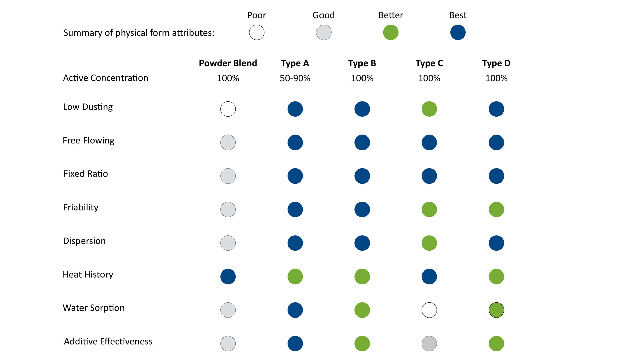This screenshot has height=362, width=644.
Task: Click the Good legend gray circle
Action: 324,32
